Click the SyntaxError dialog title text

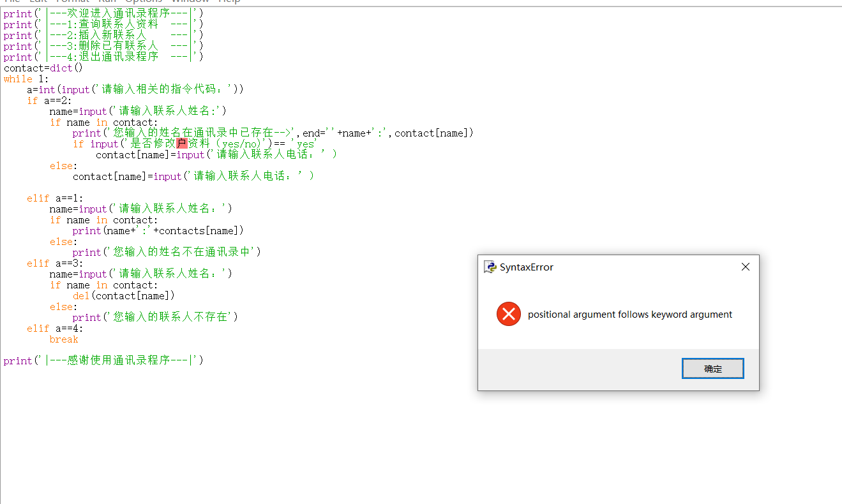pyautogui.click(x=527, y=267)
